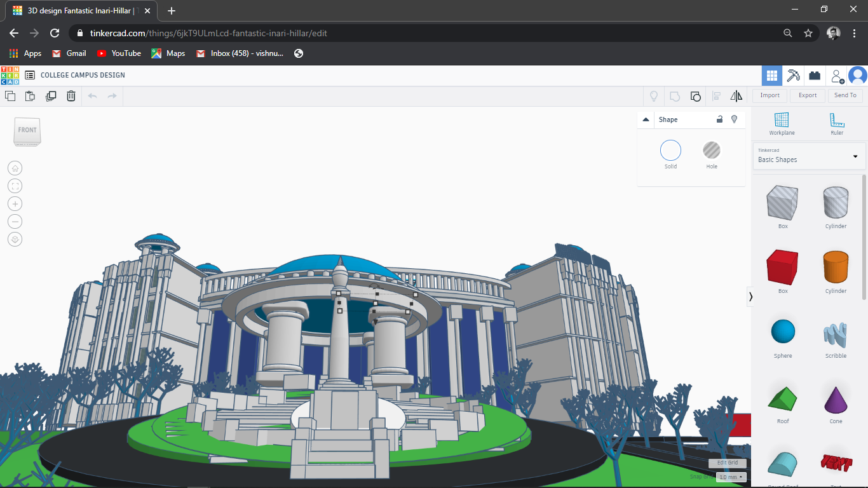
Task: Click the Tinkercad logo
Action: [10, 75]
